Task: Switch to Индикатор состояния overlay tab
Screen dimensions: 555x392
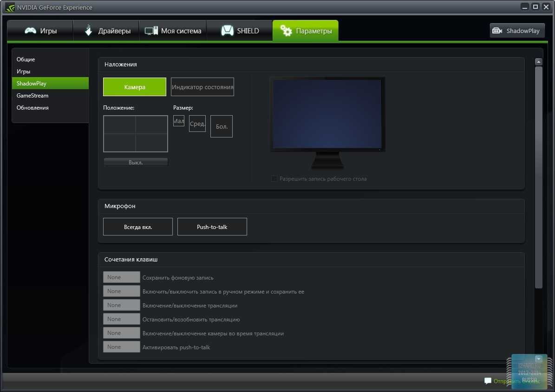Action: click(202, 87)
